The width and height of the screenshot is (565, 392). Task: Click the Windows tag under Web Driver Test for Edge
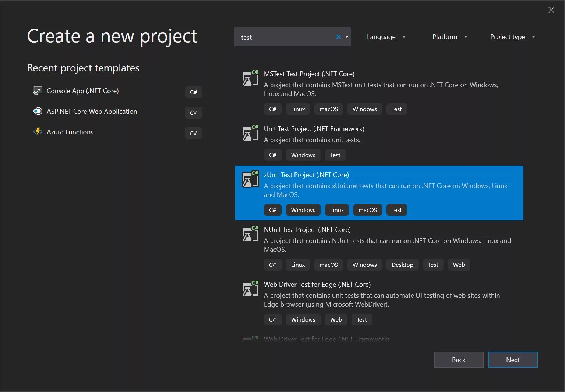coord(303,319)
